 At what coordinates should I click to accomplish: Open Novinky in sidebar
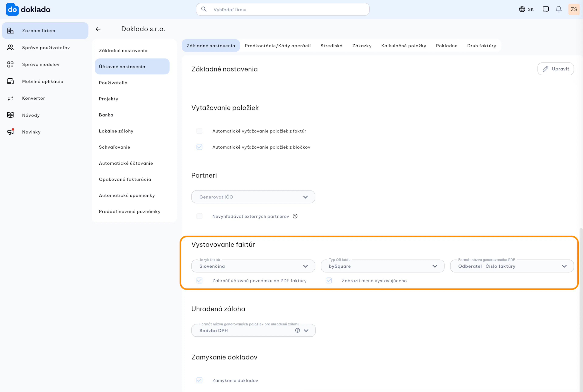[45, 132]
